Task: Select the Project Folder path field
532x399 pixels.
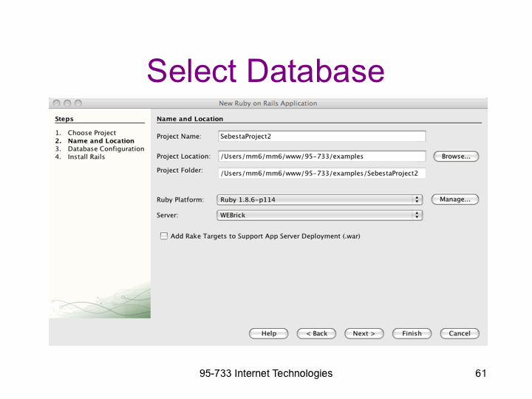Action: (321, 173)
